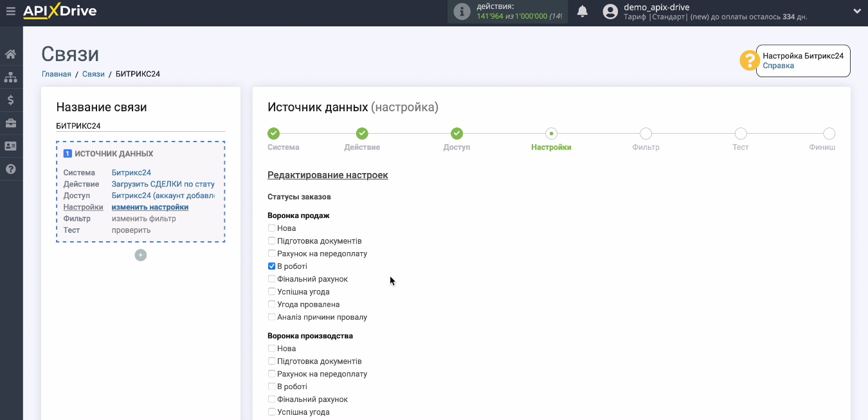Click the demo_apix-drive username
868x420 pixels.
(x=656, y=7)
